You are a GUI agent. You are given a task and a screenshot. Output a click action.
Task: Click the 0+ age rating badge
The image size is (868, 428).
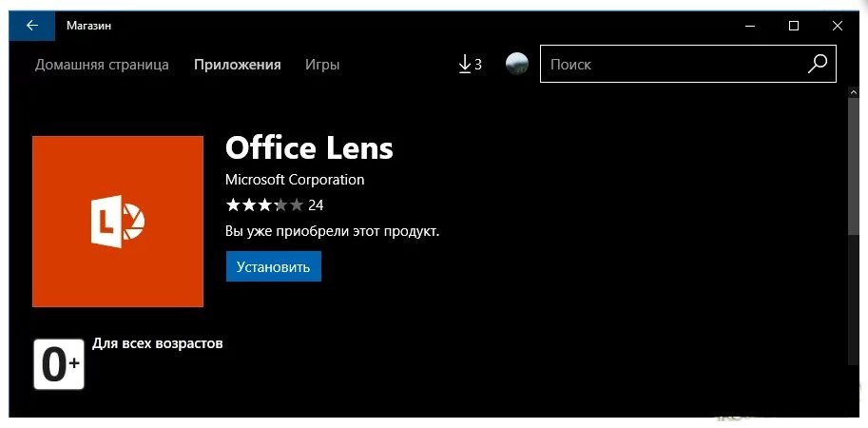(59, 363)
